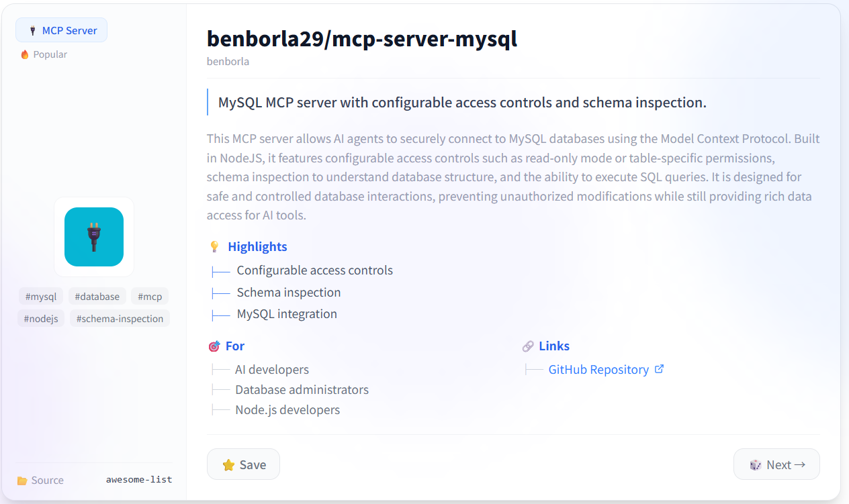Save this server with the Save button
This screenshot has width=849, height=504.
coord(243,464)
